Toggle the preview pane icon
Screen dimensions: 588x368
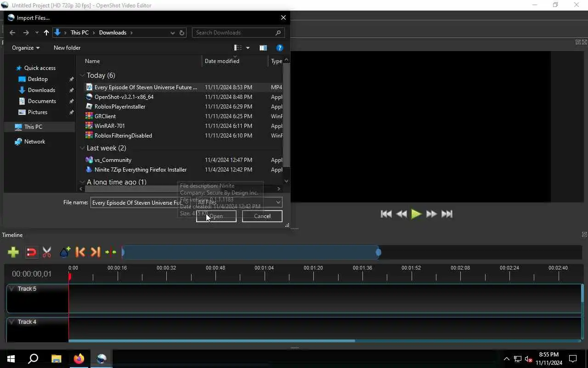pos(263,48)
